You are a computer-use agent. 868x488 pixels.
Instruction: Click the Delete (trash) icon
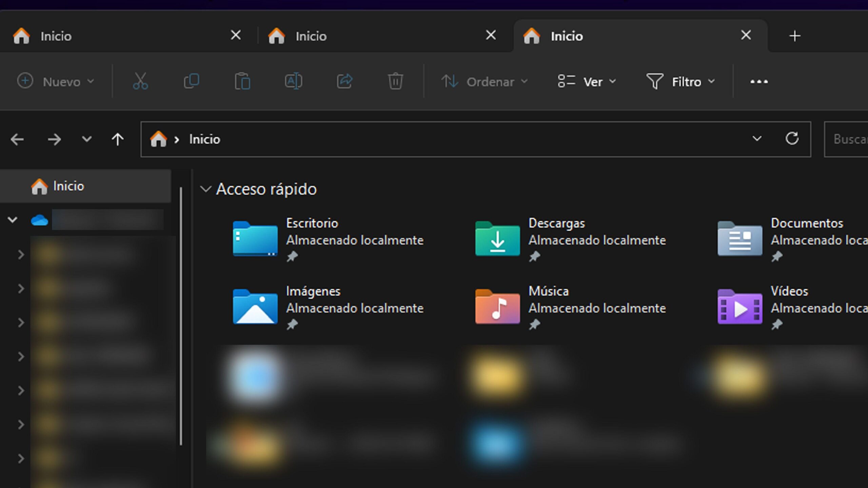tap(395, 81)
